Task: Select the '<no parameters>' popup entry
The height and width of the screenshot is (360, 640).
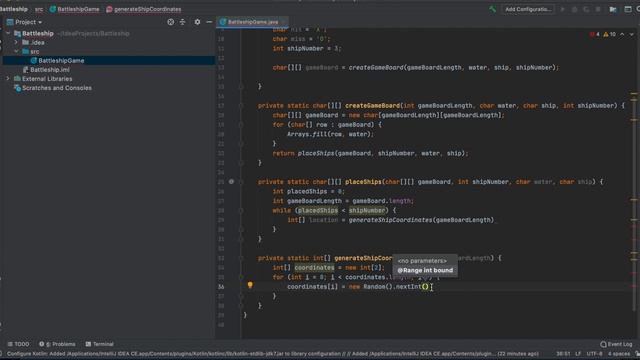Action: click(422, 261)
